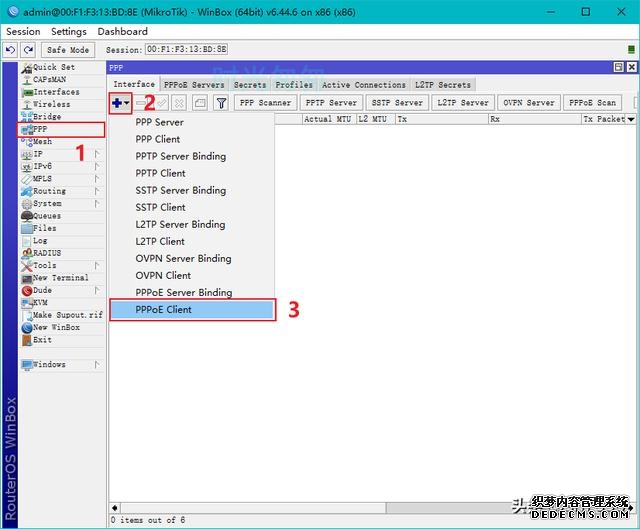640x529 pixels.
Task: Open Wireless in sidebar
Action: [x=62, y=104]
